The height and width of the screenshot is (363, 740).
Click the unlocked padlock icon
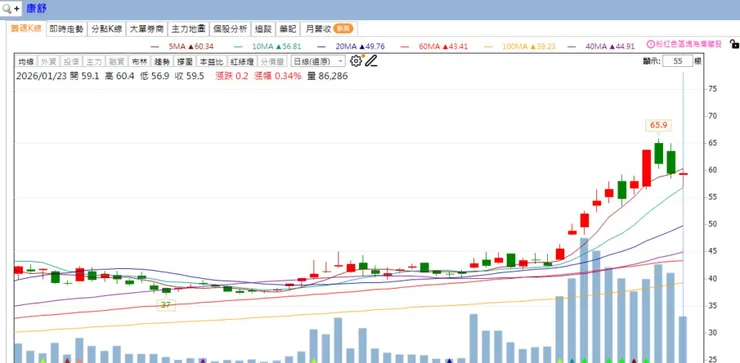[x=734, y=44]
